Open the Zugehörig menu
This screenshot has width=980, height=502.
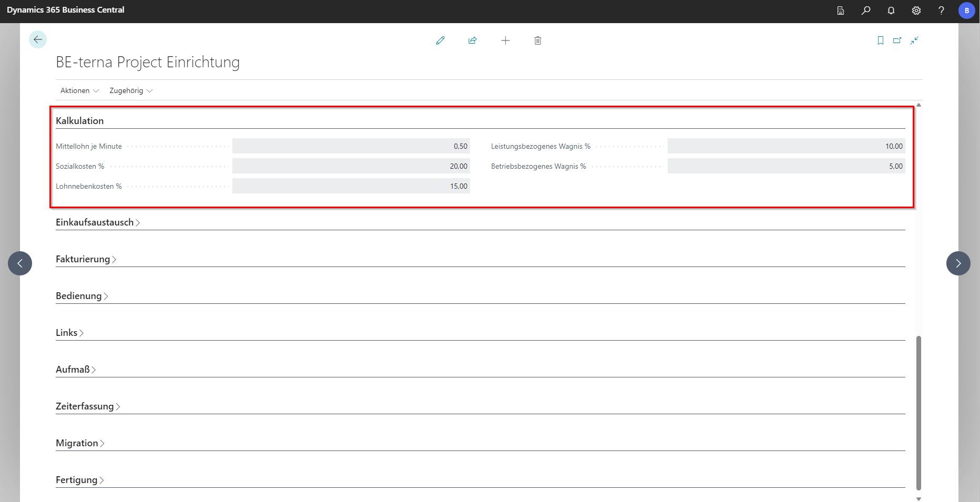[131, 90]
